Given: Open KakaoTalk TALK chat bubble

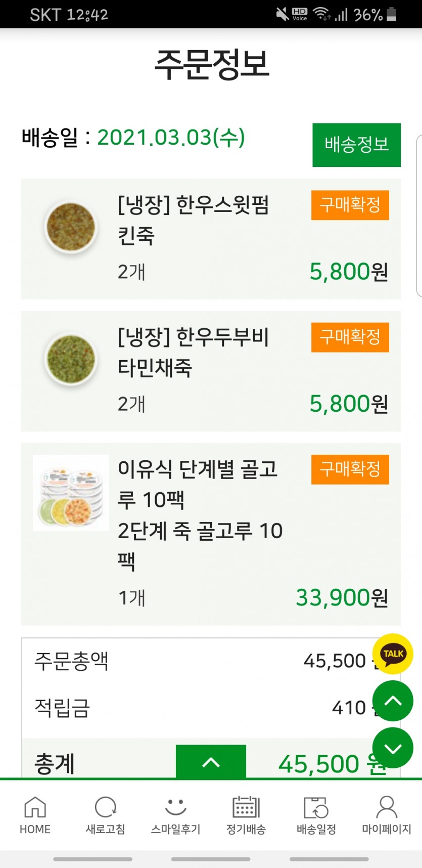Looking at the screenshot, I should coord(393,654).
